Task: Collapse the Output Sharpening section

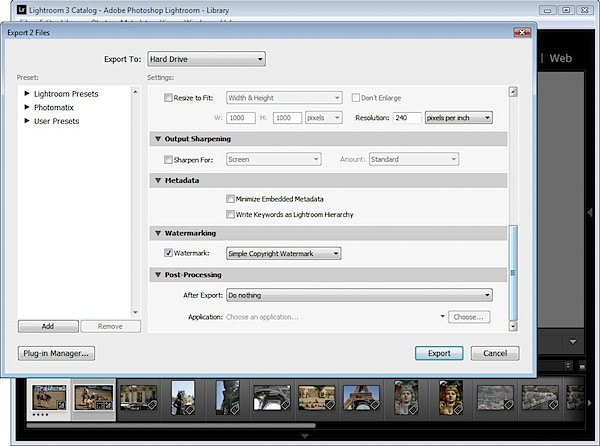Action: (x=158, y=139)
